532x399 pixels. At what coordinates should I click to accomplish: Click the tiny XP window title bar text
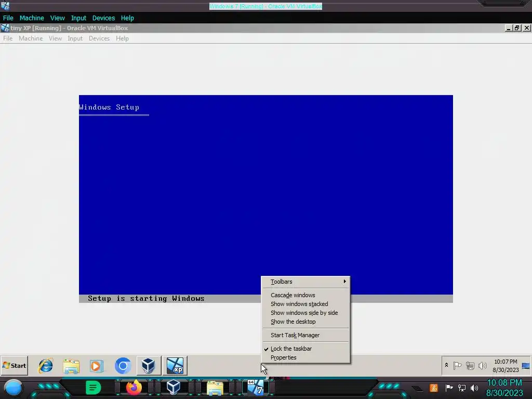69,28
